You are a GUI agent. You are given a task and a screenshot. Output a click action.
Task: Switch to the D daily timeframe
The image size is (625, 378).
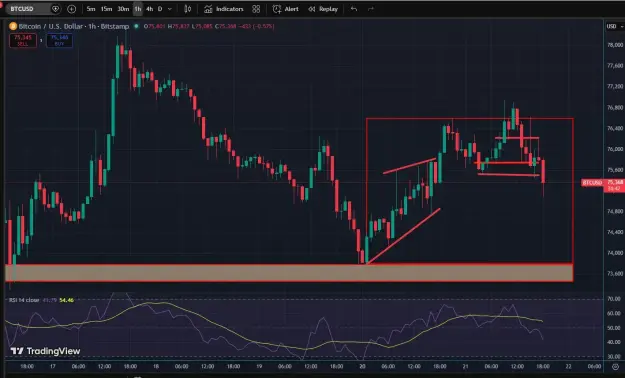point(160,9)
